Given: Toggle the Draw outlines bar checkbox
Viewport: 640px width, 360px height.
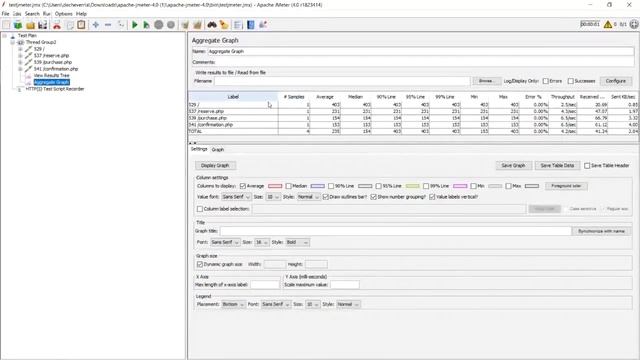Looking at the screenshot, I should tap(326, 197).
